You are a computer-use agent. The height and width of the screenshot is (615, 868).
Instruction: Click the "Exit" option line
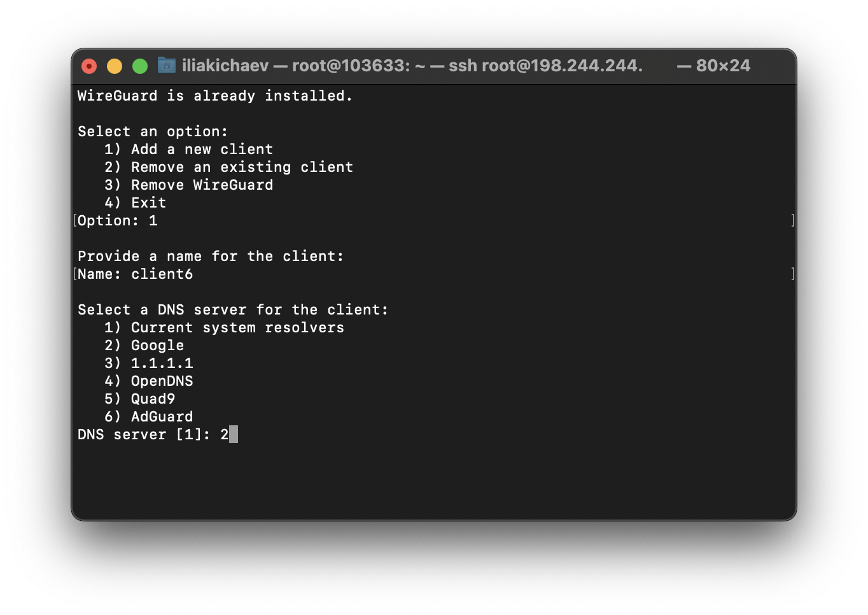click(148, 203)
